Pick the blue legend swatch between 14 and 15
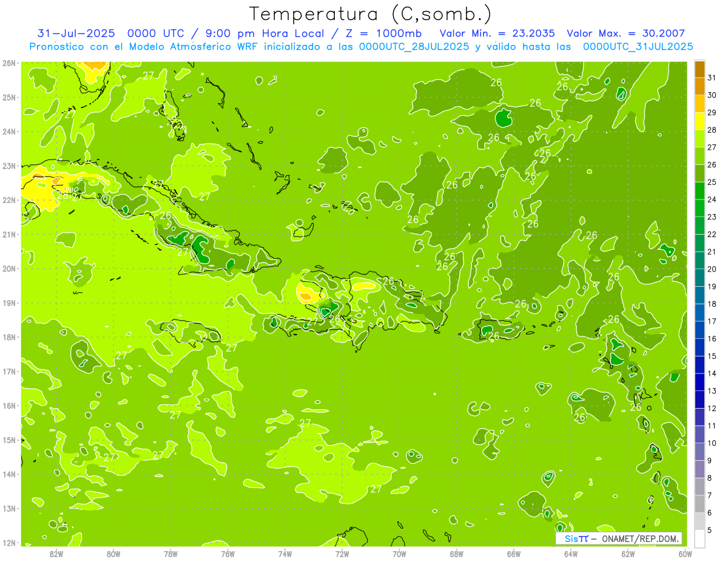 click(699, 365)
